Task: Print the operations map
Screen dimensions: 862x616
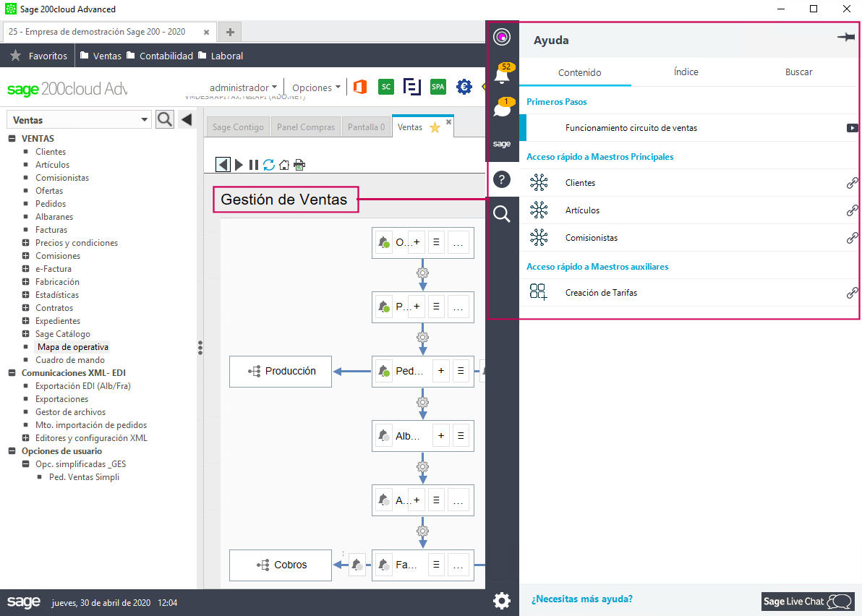Action: [x=299, y=164]
